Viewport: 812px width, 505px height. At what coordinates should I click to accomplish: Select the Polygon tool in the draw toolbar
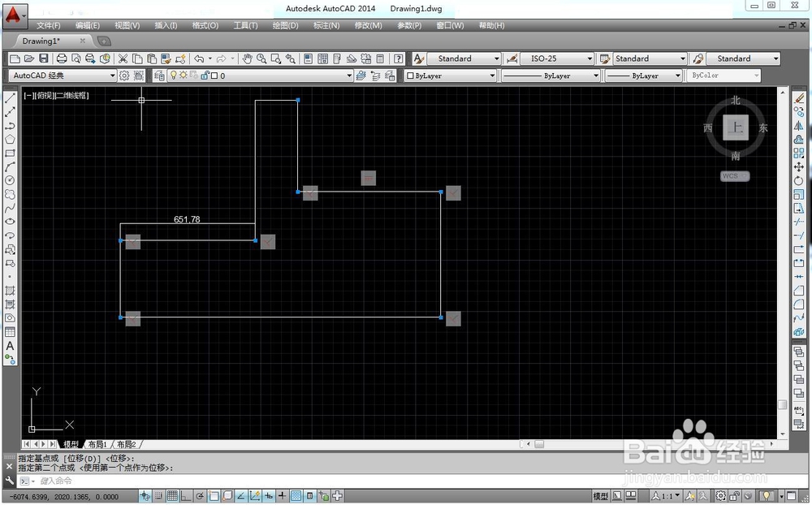click(10, 140)
